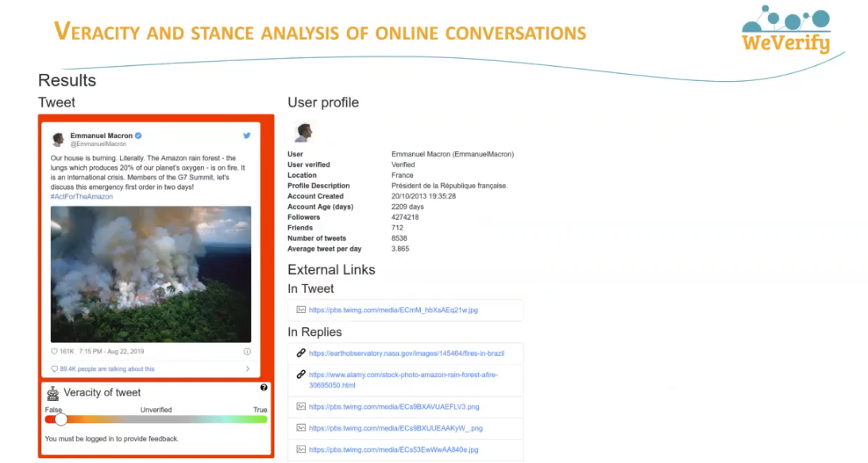This screenshot has width=868, height=463.
Task: Click the Unverified label above the veracity bar
Action: coord(156,410)
